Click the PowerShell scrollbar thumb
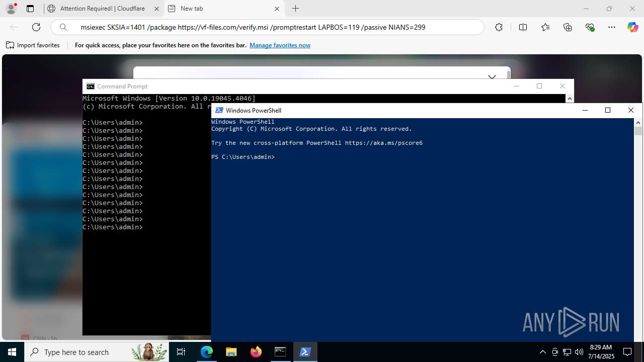 pyautogui.click(x=638, y=131)
